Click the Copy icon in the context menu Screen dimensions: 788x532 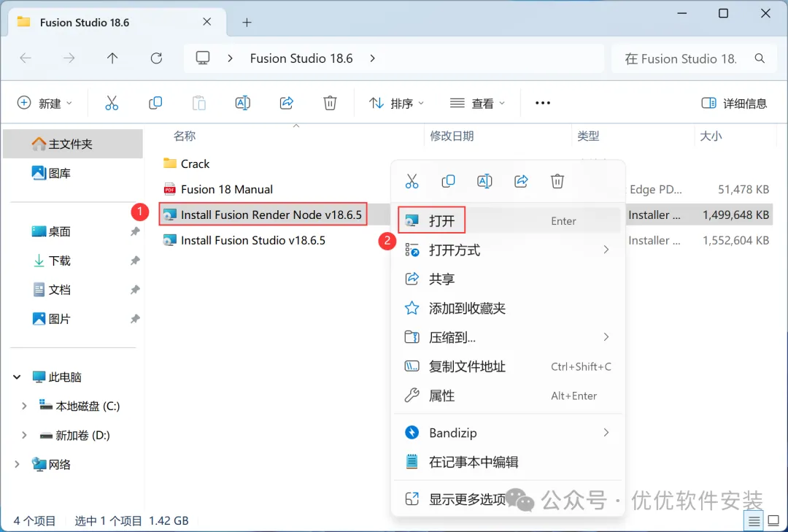click(448, 181)
